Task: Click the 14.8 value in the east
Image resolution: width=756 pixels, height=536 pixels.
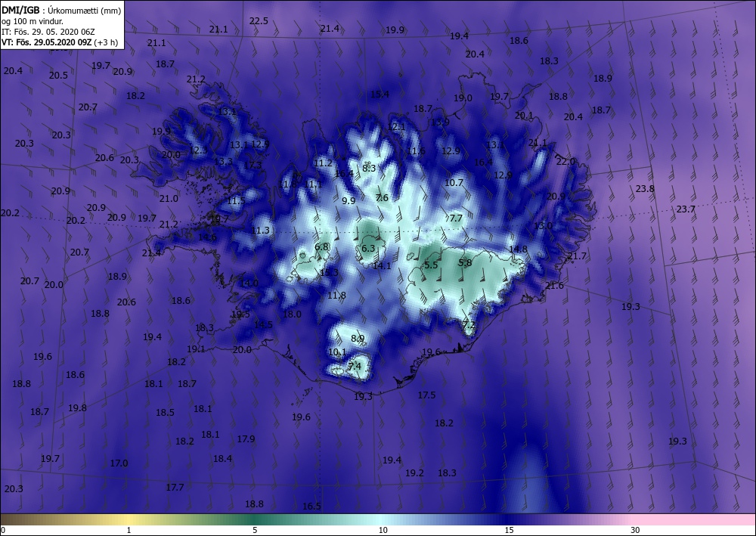Action: (518, 249)
